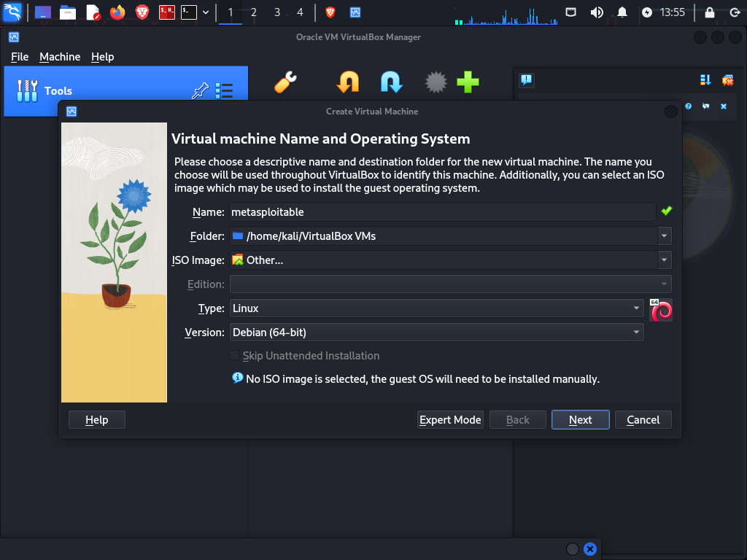Image resolution: width=747 pixels, height=560 pixels.
Task: Click the notification help question mark icon
Action: (x=689, y=106)
